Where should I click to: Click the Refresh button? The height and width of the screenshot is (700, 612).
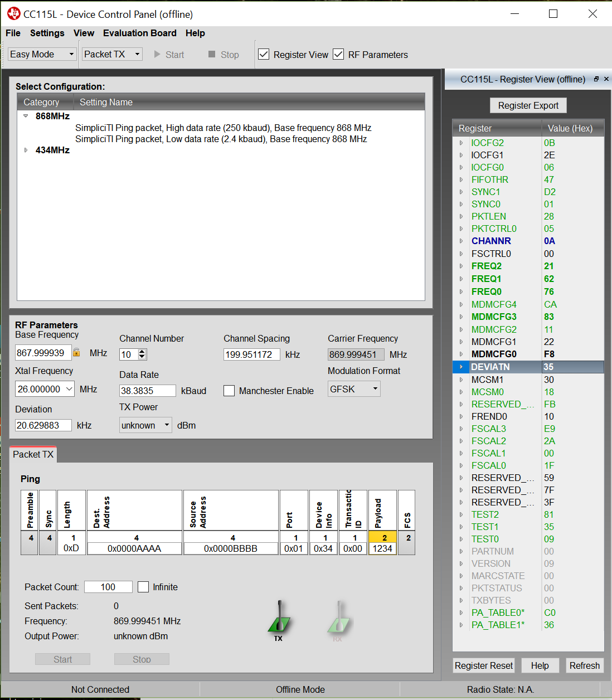pyautogui.click(x=585, y=665)
